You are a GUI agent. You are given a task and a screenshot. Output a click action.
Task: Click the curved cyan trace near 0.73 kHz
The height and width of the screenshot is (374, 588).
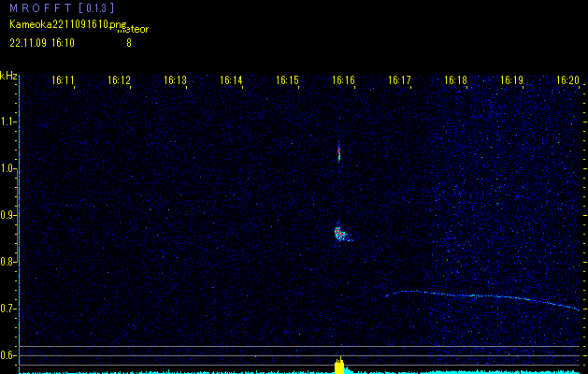click(482, 298)
